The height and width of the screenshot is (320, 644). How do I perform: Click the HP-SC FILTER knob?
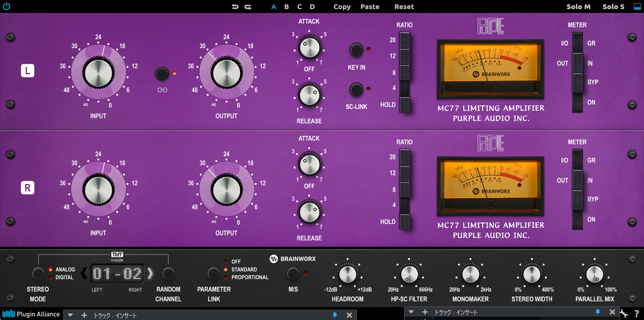pos(409,274)
